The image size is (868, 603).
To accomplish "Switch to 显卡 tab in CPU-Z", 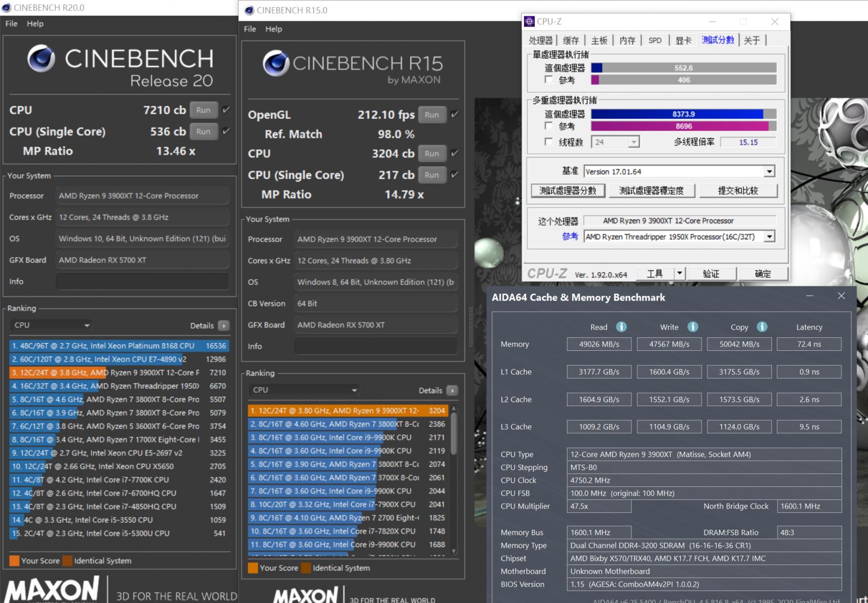I will coord(683,40).
